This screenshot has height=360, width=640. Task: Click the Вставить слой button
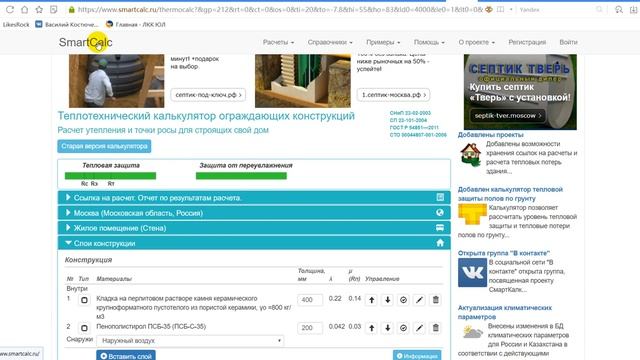coord(126,356)
